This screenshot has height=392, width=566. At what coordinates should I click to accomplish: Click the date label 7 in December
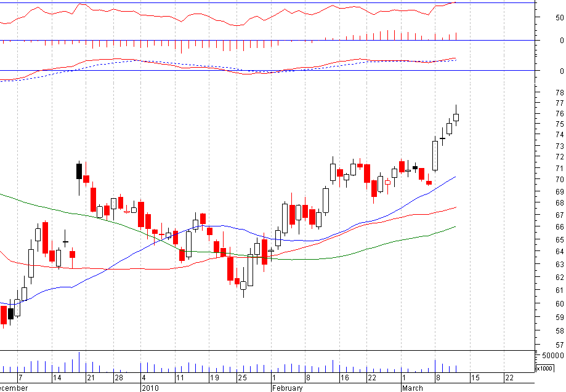(20, 378)
